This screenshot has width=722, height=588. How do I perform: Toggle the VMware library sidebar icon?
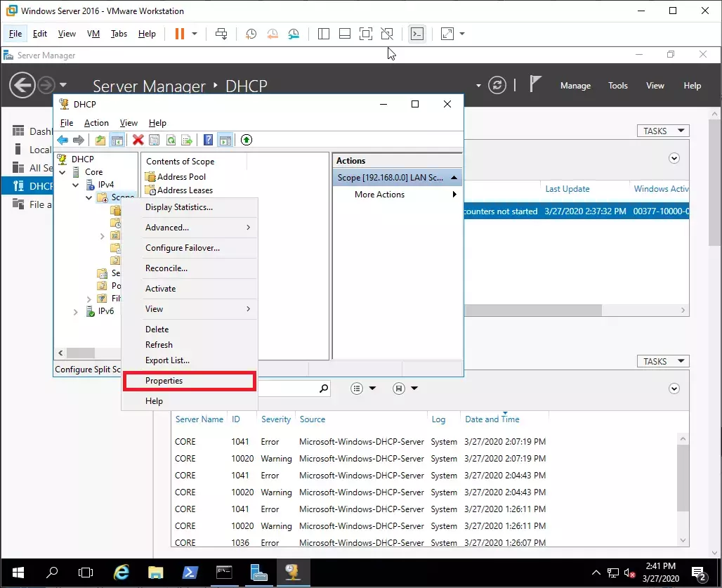[x=324, y=34]
